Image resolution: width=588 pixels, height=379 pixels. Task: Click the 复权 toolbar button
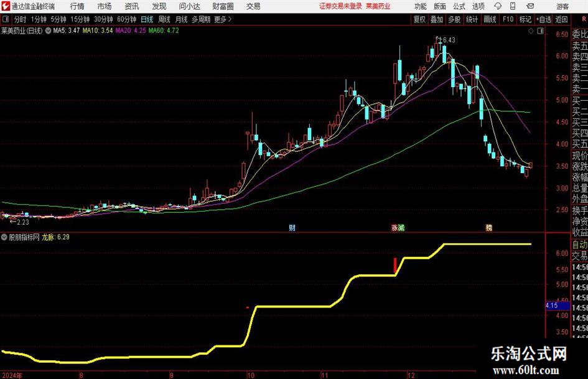pos(419,19)
